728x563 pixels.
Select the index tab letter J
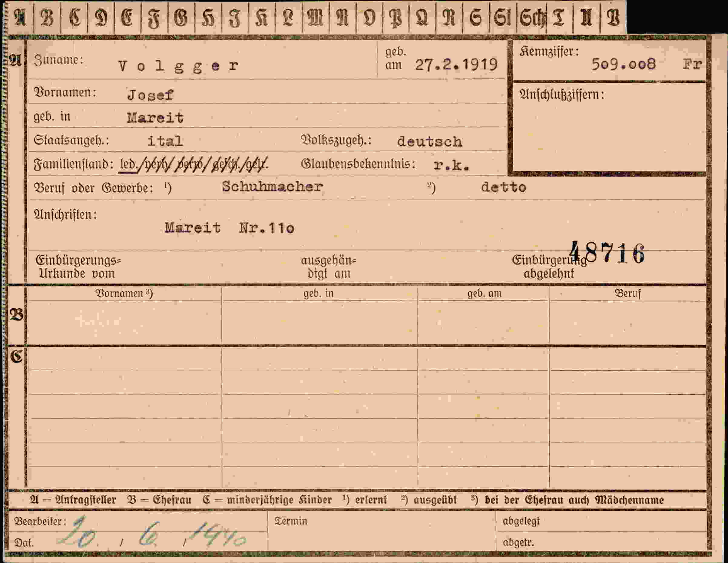pyautogui.click(x=235, y=17)
